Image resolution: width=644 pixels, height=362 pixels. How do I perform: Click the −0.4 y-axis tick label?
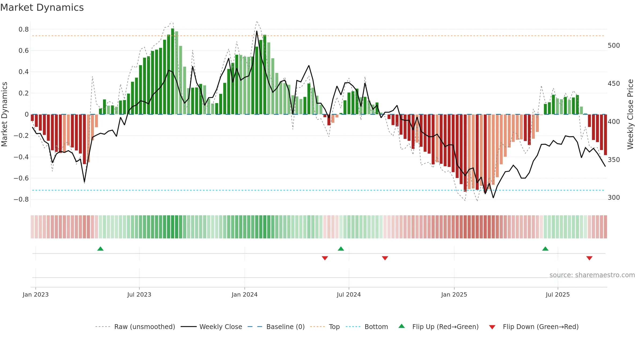(x=21, y=157)
